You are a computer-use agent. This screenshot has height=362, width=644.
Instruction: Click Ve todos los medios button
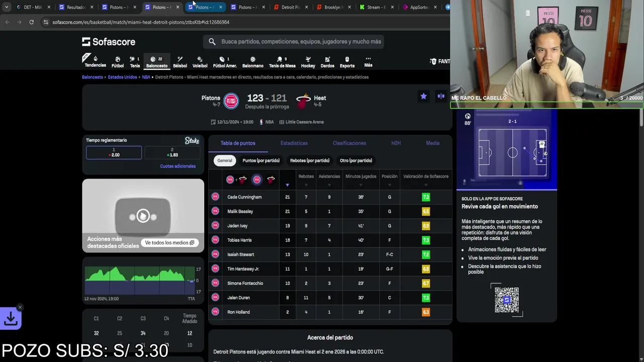[x=170, y=243]
